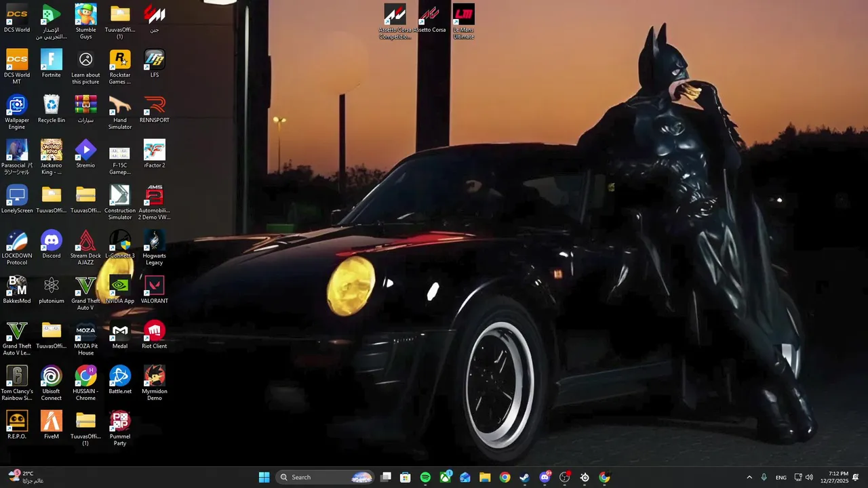Open the Windows Start menu
Viewport: 868px width, 488px height.
[x=264, y=477]
